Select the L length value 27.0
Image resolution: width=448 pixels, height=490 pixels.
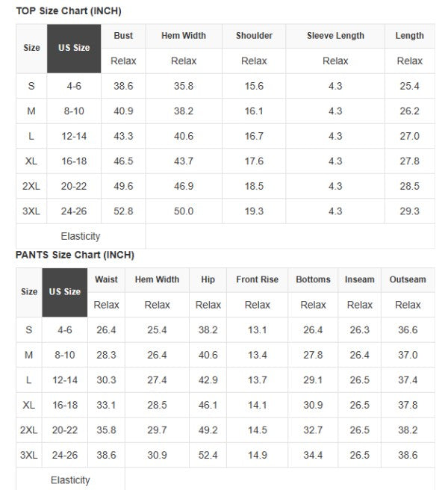pos(409,136)
